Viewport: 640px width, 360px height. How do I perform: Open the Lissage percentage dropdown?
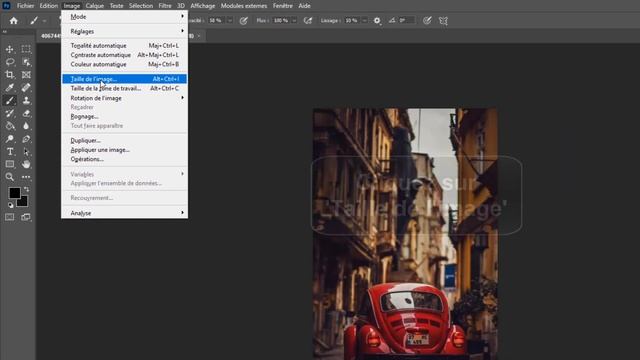pyautogui.click(x=364, y=20)
